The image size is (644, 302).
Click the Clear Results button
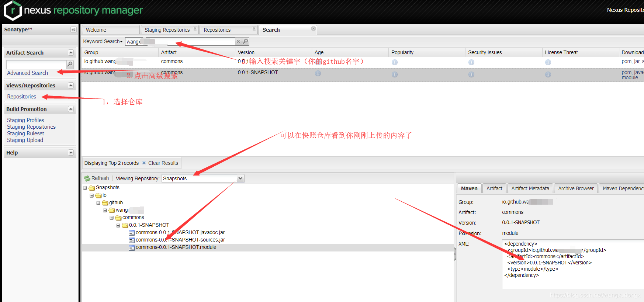[160, 163]
